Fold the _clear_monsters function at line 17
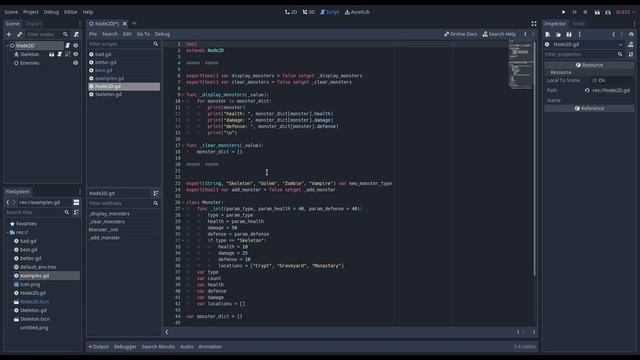The width and height of the screenshot is (640, 360). pyautogui.click(x=183, y=145)
